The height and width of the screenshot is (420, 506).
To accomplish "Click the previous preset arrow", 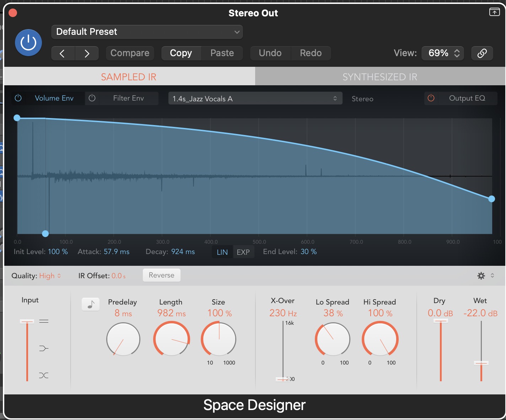I will (x=63, y=53).
